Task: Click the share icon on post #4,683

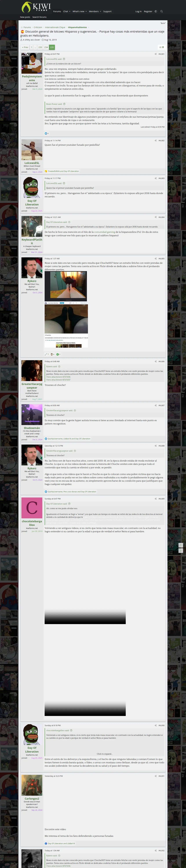Action: [156, 178]
